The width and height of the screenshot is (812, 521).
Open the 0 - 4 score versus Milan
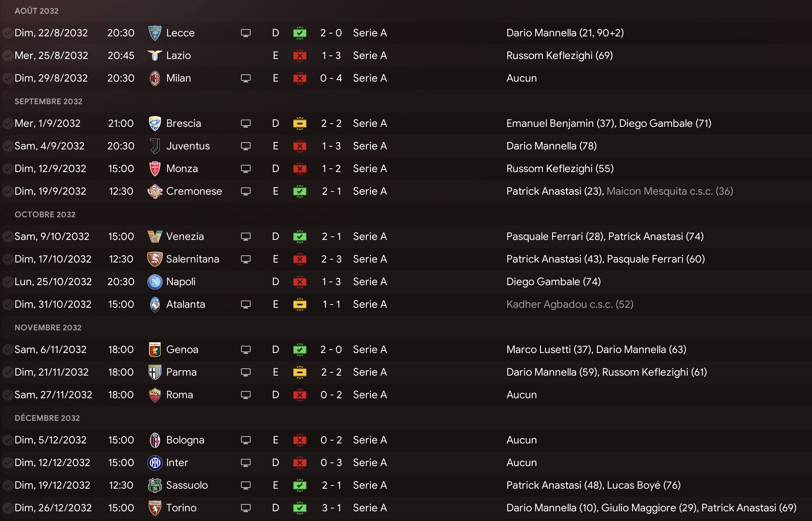coord(331,78)
